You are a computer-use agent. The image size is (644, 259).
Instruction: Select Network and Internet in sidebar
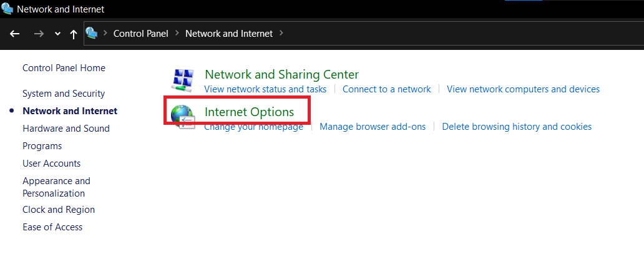[70, 111]
